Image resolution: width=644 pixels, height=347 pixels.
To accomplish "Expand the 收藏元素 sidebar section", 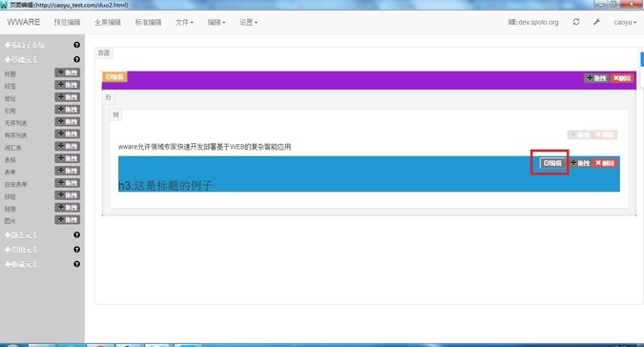I will click(21, 265).
